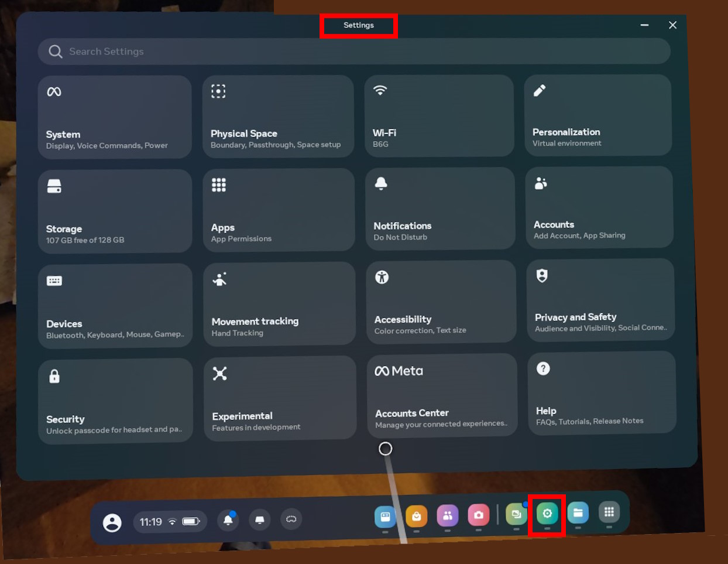Open the Wi-Fi settings tile
Viewport: 728px width, 564px height.
tap(439, 115)
